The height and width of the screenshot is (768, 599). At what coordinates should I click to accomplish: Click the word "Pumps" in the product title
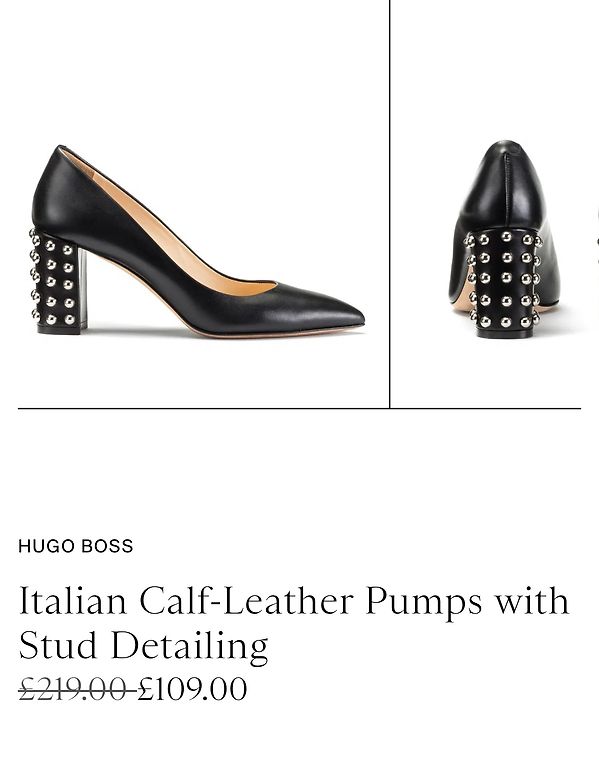(424, 601)
